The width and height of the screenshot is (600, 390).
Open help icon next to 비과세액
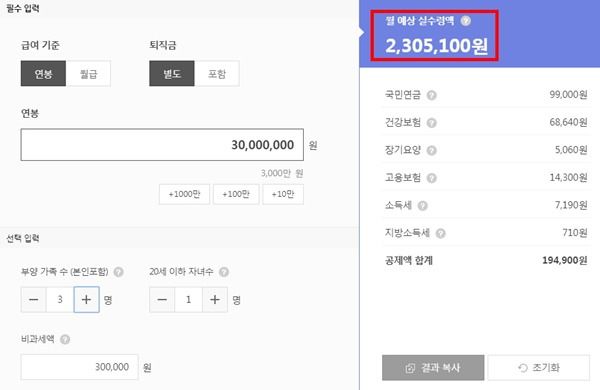point(65,339)
